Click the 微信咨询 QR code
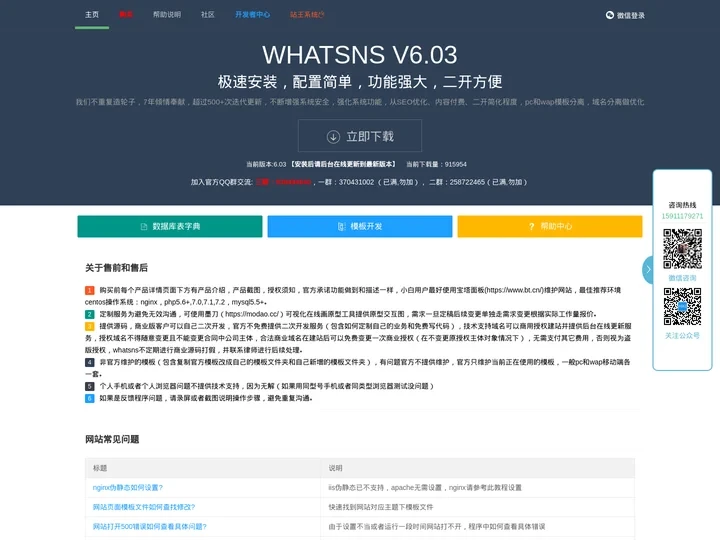The height and width of the screenshot is (540, 720). 682,249
